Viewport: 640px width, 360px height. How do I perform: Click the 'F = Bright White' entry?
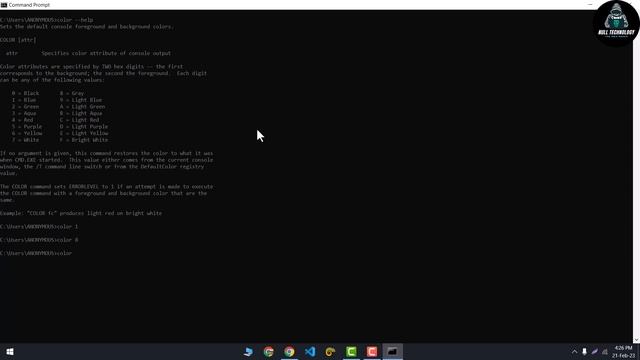(x=84, y=140)
